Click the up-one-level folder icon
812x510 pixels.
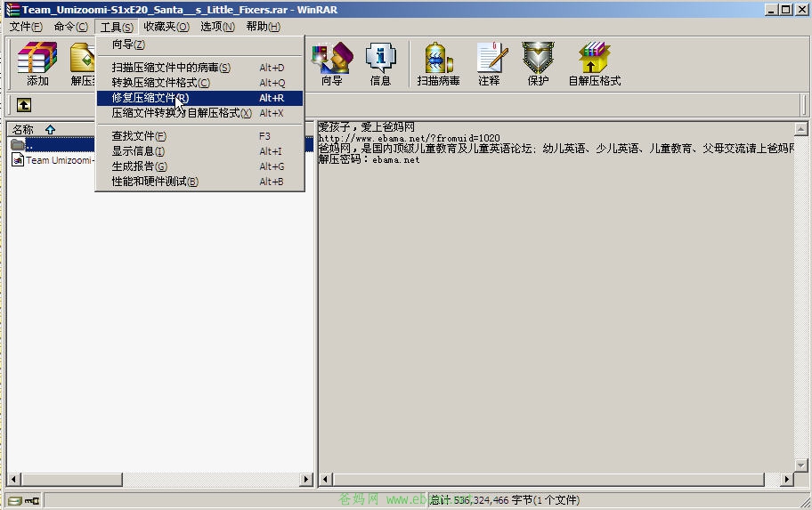point(24,105)
